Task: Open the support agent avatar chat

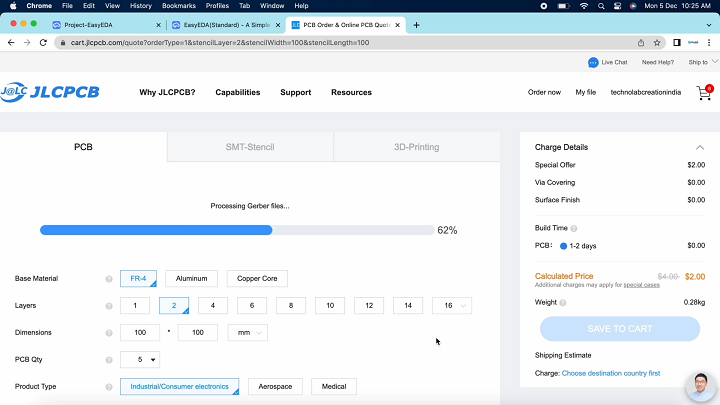Action: (701, 386)
